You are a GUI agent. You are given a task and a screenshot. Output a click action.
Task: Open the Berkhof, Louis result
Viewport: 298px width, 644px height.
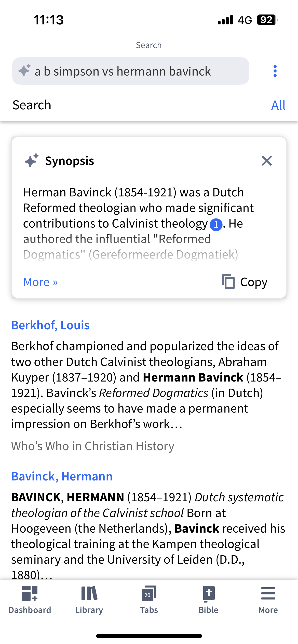tap(50, 325)
